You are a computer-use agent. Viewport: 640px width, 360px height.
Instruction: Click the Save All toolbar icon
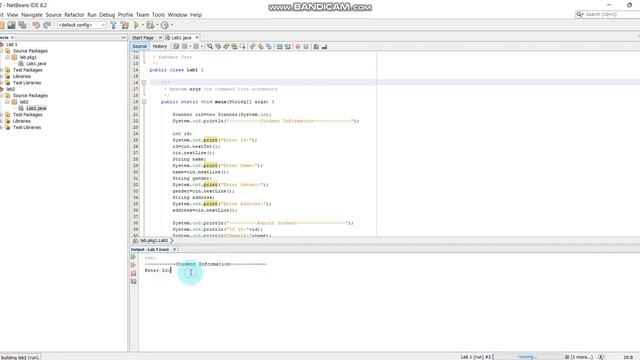tap(22, 25)
